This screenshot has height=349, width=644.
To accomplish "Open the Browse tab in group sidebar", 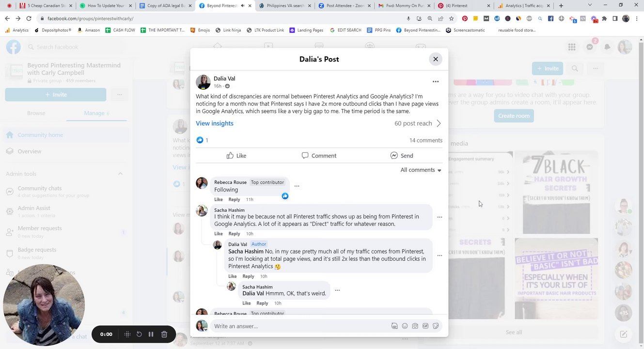I will click(36, 113).
